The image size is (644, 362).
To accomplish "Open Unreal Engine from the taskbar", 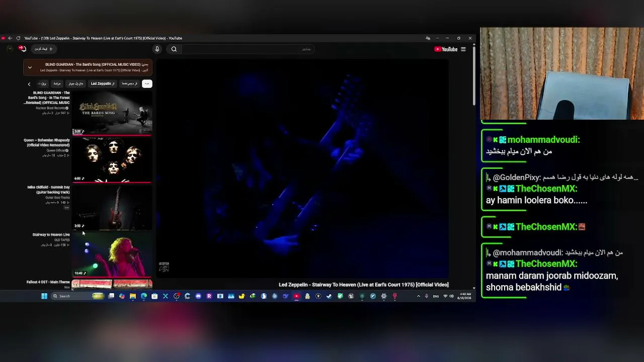I will 351,296.
